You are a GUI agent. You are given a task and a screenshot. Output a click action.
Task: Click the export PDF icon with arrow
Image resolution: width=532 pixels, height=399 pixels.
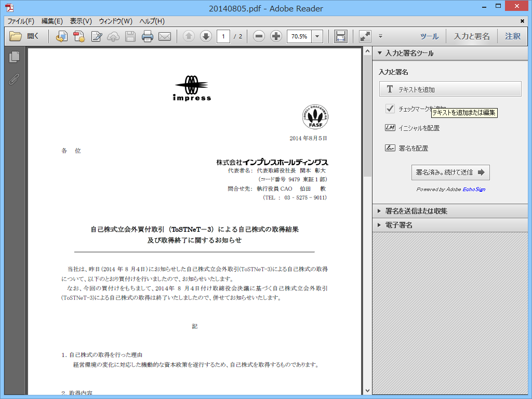(61, 36)
